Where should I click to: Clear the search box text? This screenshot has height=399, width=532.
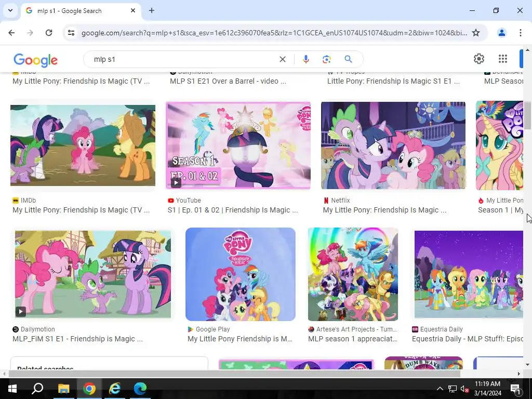tap(282, 59)
